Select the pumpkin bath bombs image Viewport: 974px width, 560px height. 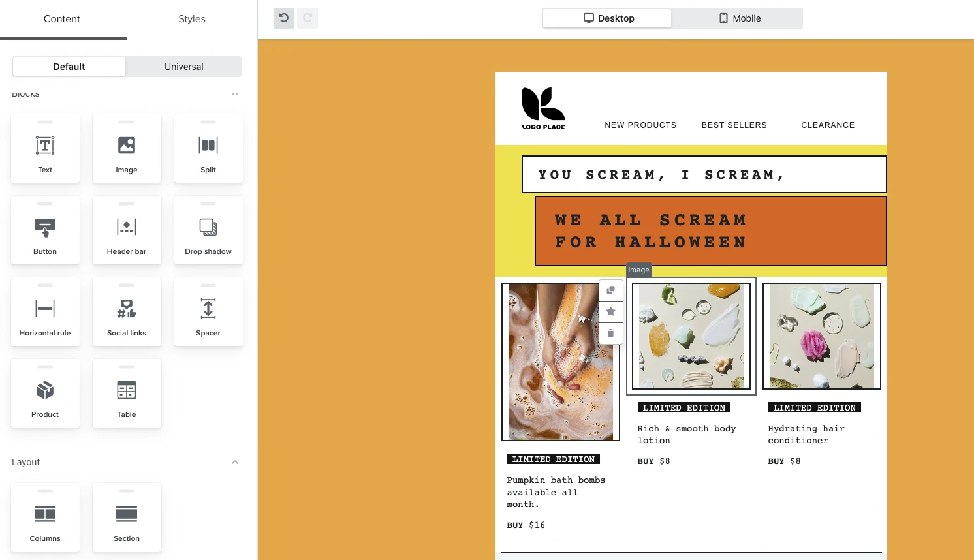pyautogui.click(x=561, y=362)
